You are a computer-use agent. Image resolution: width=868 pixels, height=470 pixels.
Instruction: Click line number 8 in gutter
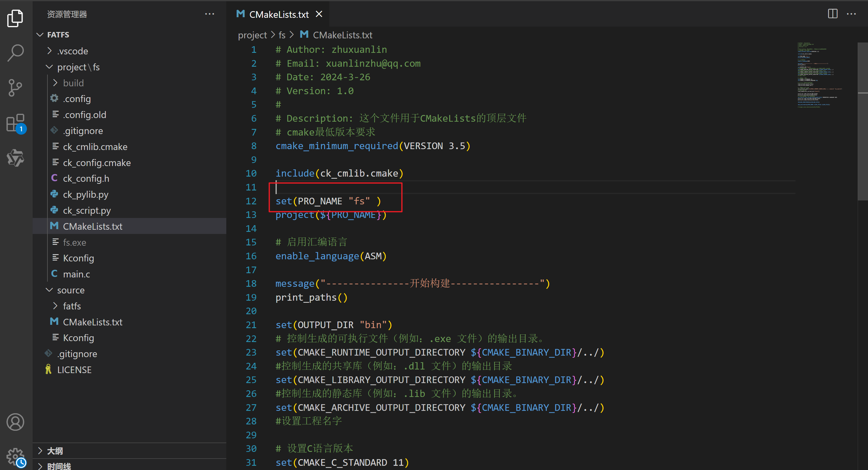(254, 146)
